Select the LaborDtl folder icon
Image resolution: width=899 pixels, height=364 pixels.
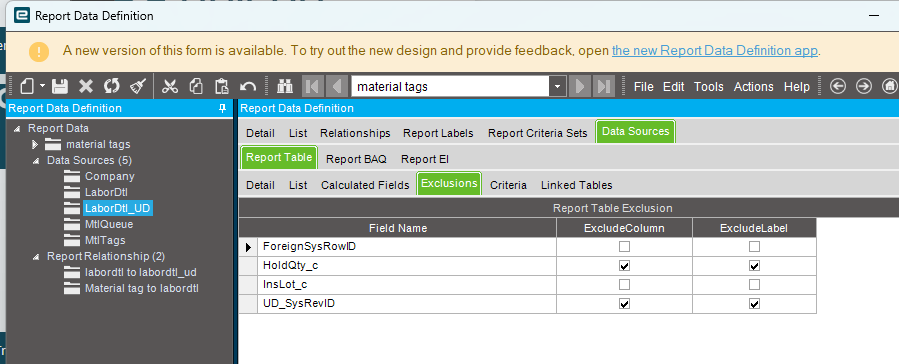click(x=72, y=193)
